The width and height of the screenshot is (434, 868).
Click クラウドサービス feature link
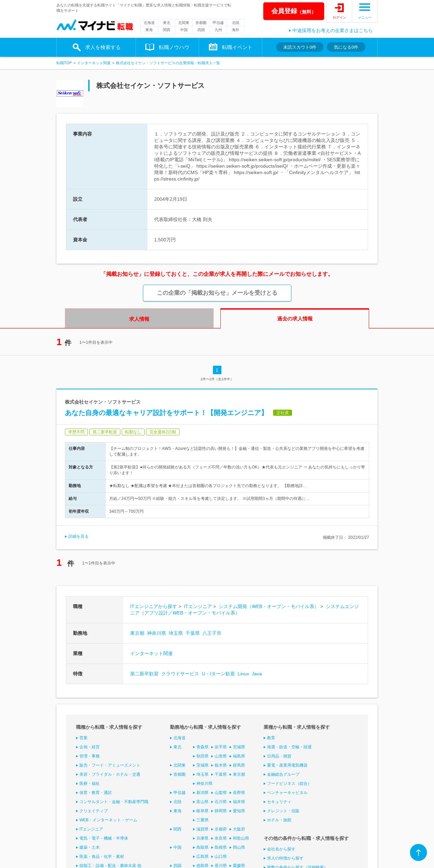click(180, 674)
